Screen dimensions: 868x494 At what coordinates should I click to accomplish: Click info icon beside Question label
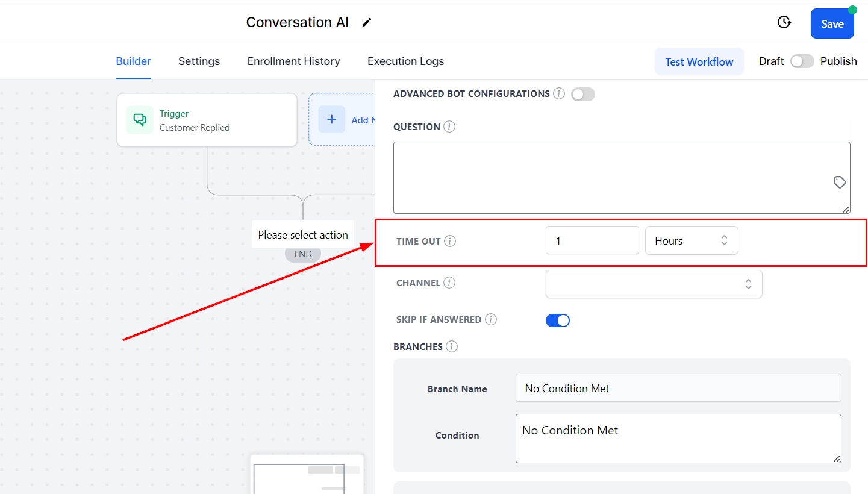click(x=449, y=127)
